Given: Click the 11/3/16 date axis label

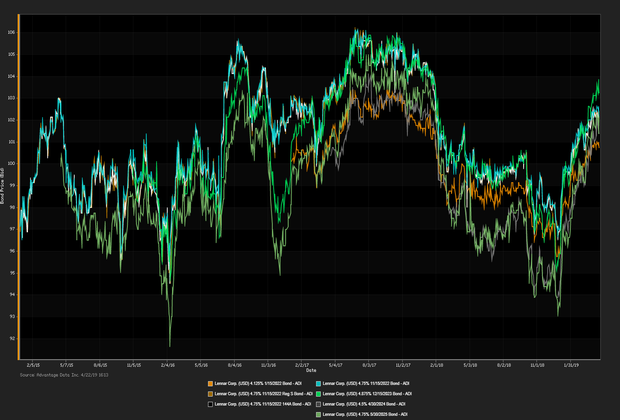Looking at the screenshot, I should pyautogui.click(x=268, y=365).
